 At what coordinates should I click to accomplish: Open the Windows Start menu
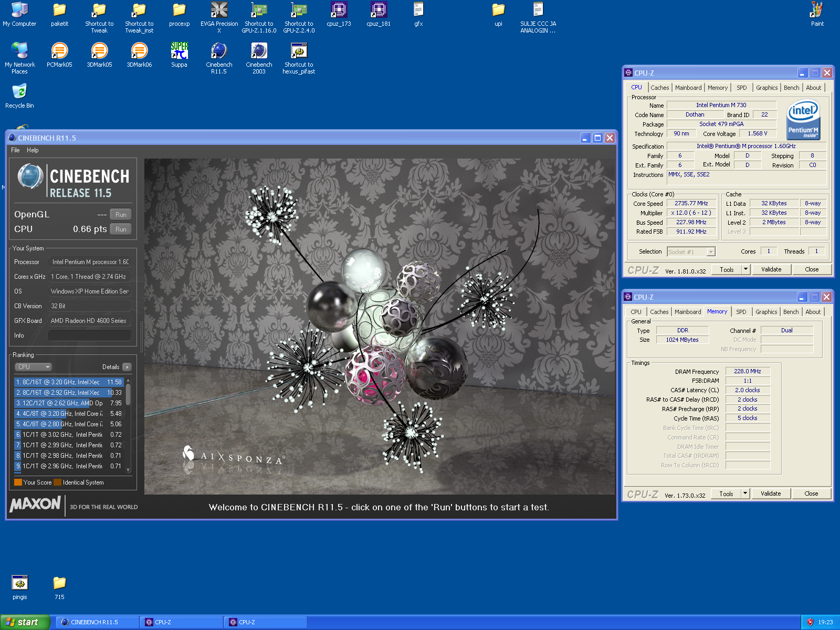click(x=25, y=622)
